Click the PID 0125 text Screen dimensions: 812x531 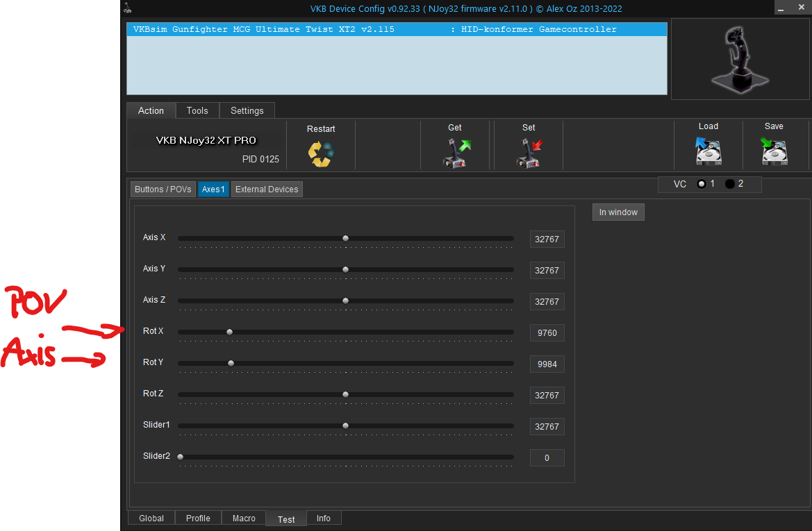pos(260,160)
